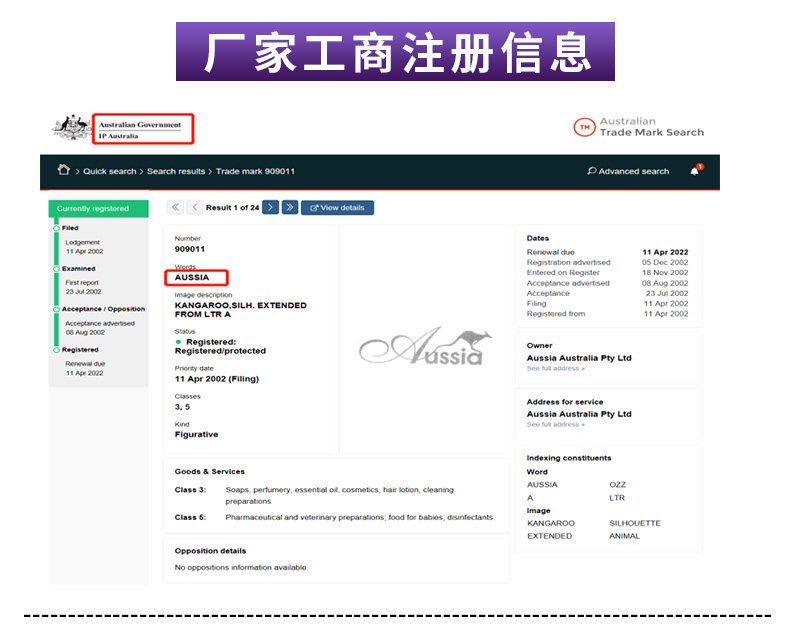This screenshot has height=642, width=790.
Task: Jump to first result double-arrow button
Action: click(175, 207)
